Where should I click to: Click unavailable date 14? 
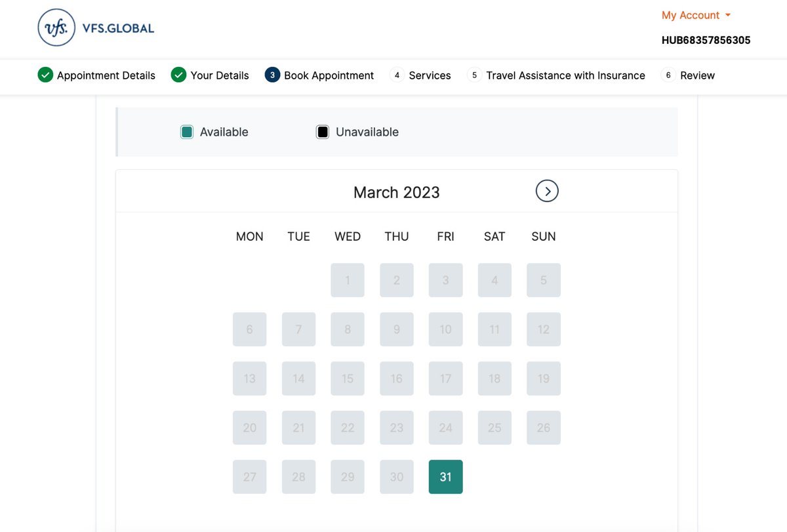[x=298, y=379]
